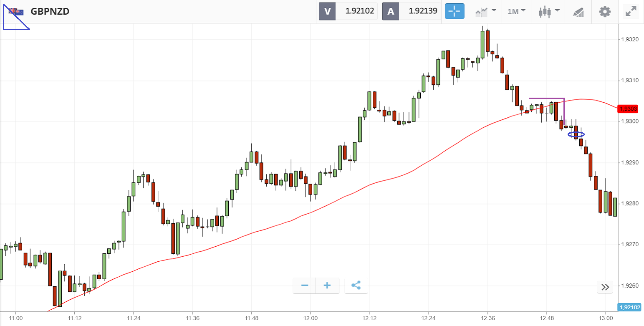Viewport: 644px width, 326px height.
Task: Select the blue ellipse drawing on chart
Action: pyautogui.click(x=576, y=134)
